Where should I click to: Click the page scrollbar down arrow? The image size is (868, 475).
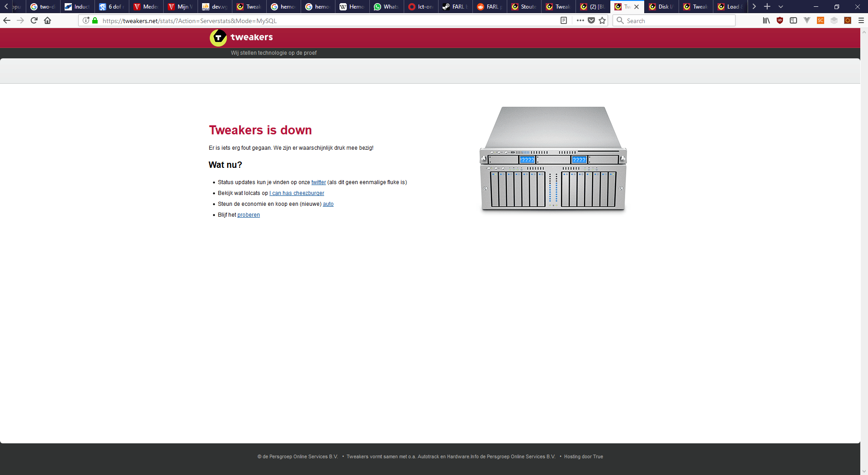tap(864, 471)
